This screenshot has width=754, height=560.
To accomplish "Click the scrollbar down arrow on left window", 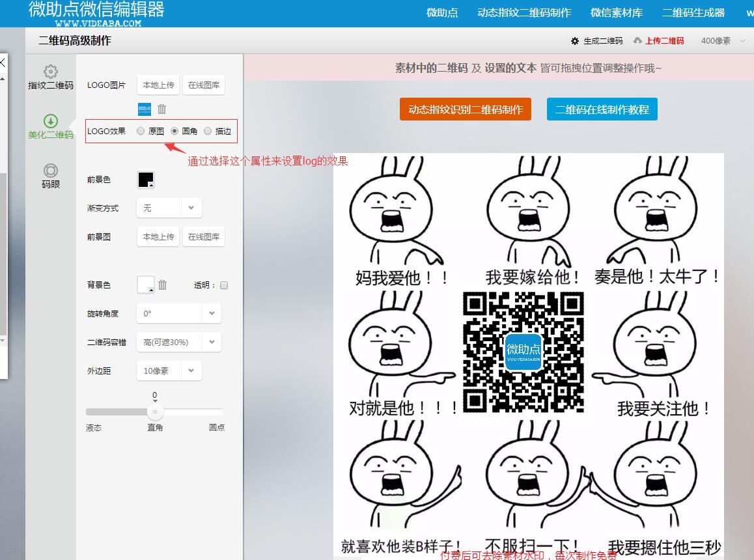I will pos(3,341).
